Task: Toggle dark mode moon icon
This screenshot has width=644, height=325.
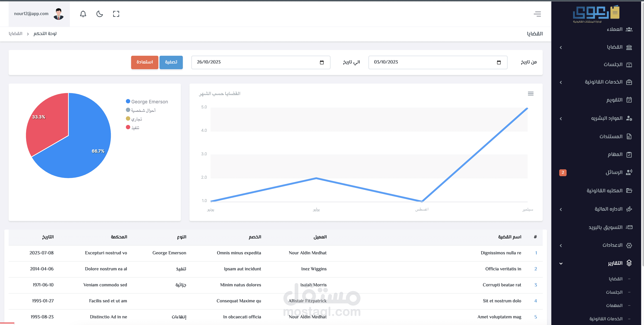Action: pos(99,14)
